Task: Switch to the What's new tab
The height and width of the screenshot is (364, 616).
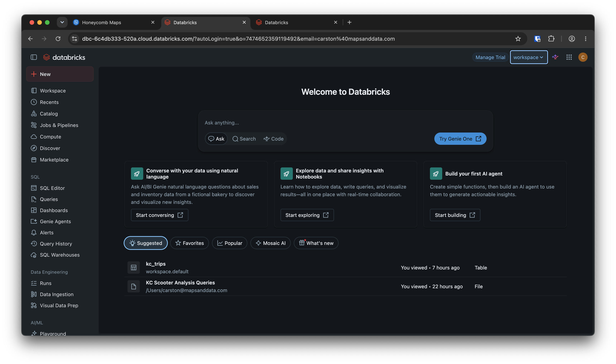Action: click(316, 243)
